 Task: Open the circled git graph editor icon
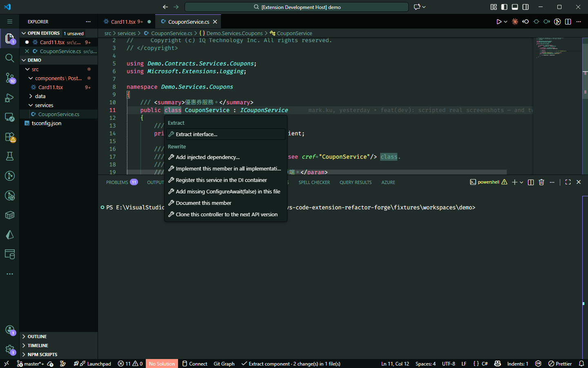557,22
